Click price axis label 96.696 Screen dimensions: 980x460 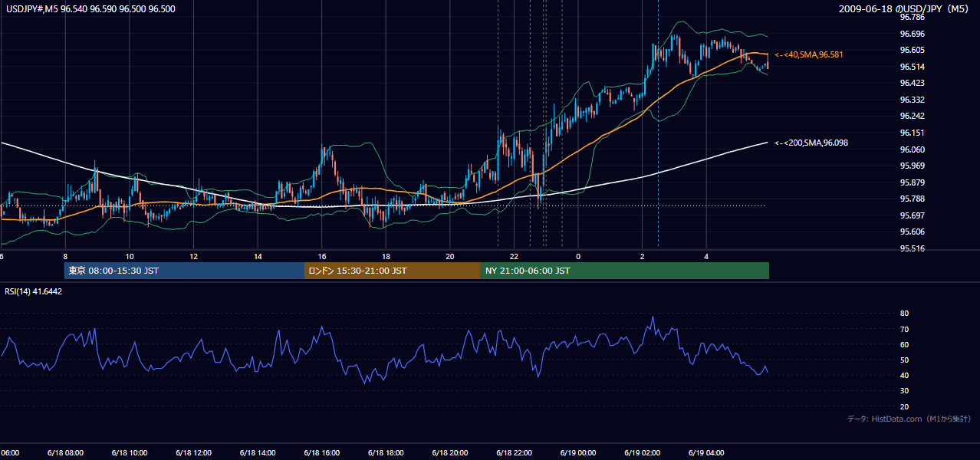click(912, 34)
